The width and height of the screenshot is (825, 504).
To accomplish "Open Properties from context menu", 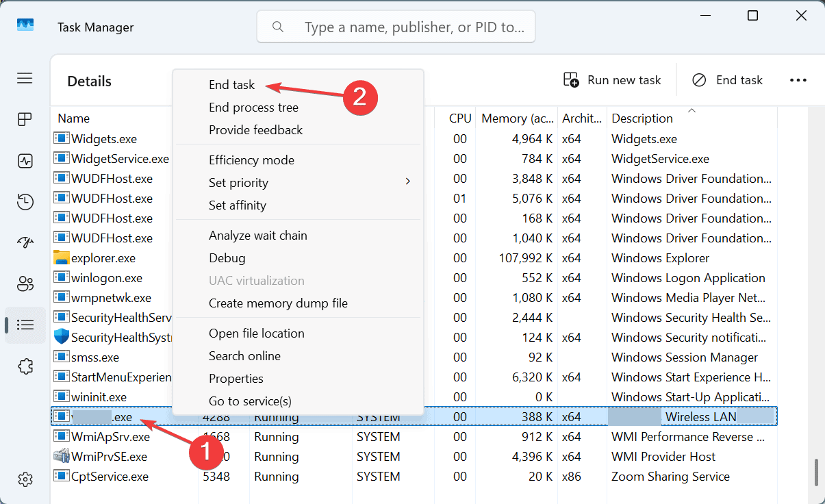I will (x=236, y=379).
